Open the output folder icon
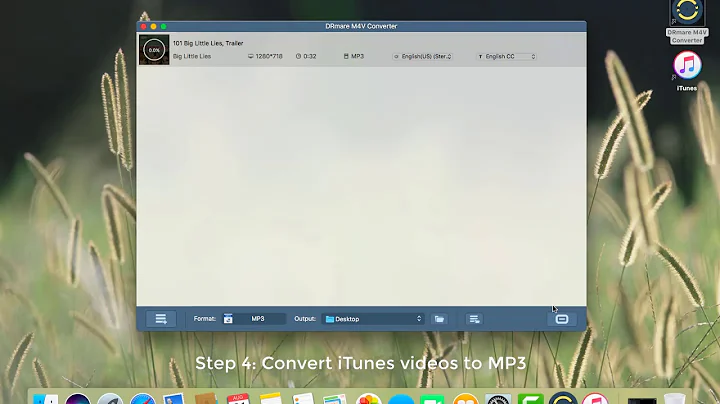 point(439,319)
